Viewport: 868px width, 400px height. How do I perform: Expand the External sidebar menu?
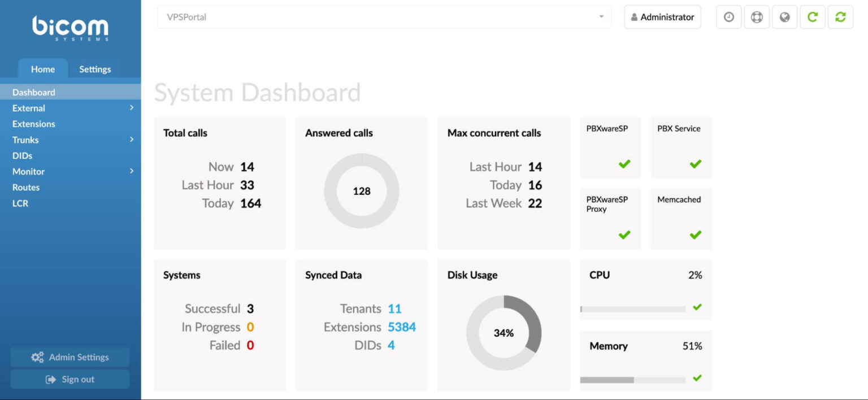[x=28, y=108]
